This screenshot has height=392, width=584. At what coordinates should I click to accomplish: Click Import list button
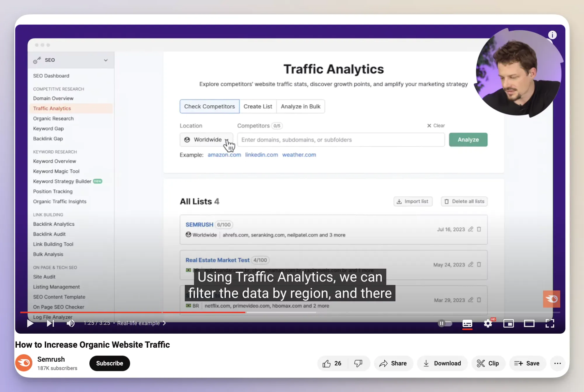[413, 202]
